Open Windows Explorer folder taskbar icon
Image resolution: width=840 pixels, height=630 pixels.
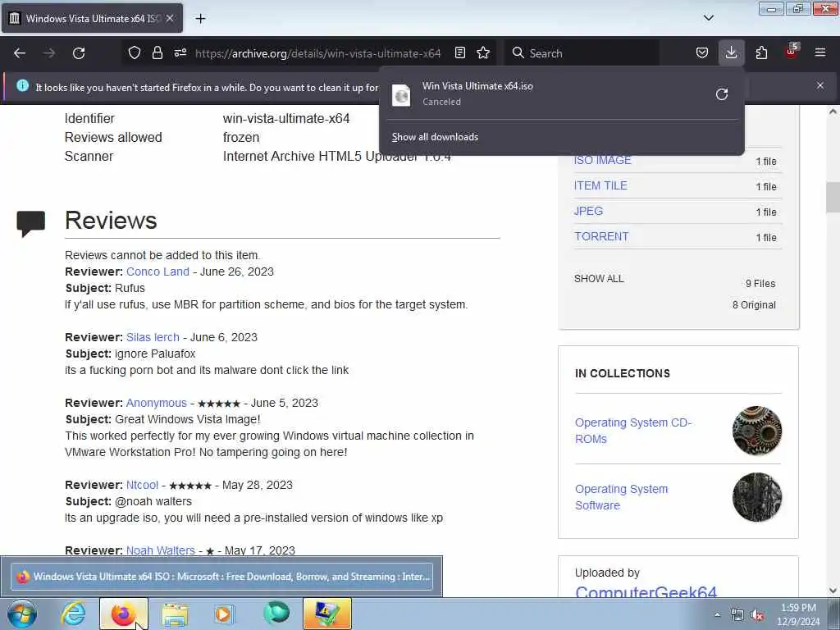(175, 614)
